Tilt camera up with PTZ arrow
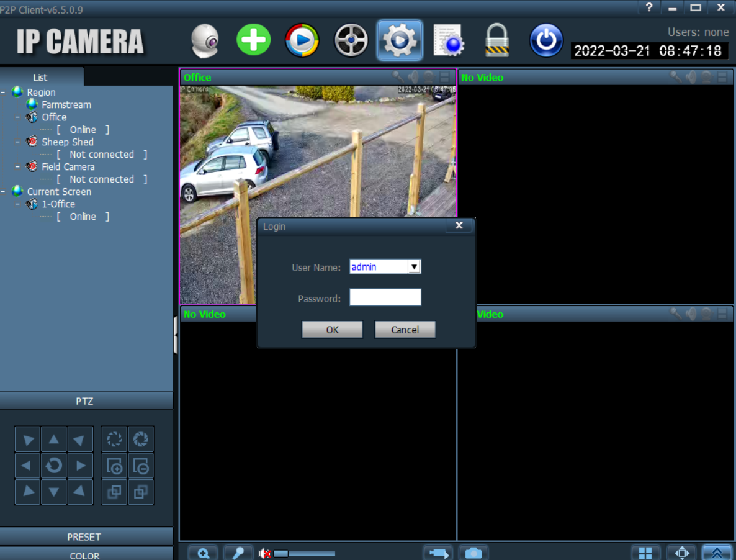This screenshot has width=736, height=560. [54, 440]
